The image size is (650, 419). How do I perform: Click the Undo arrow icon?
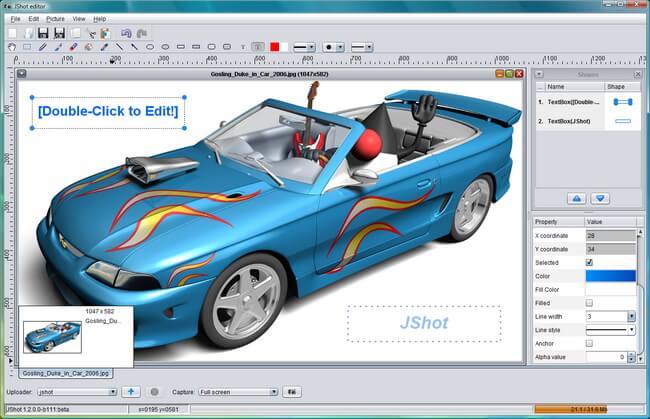pos(126,33)
